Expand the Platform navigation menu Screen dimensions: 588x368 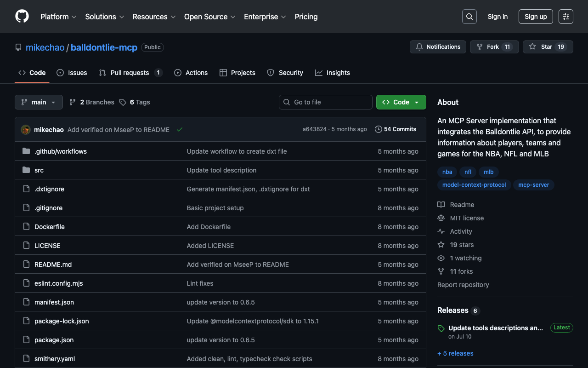58,17
